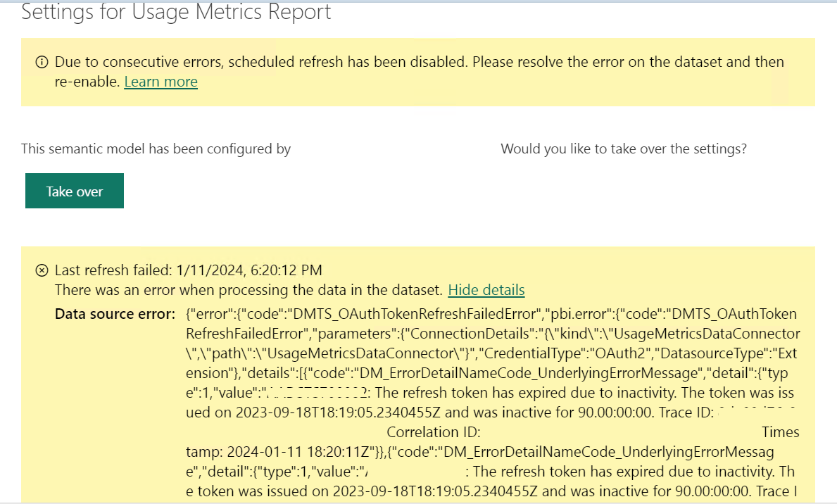This screenshot has height=504, width=837.
Task: Click 'This semantic model has been configured by' text
Action: (156, 149)
